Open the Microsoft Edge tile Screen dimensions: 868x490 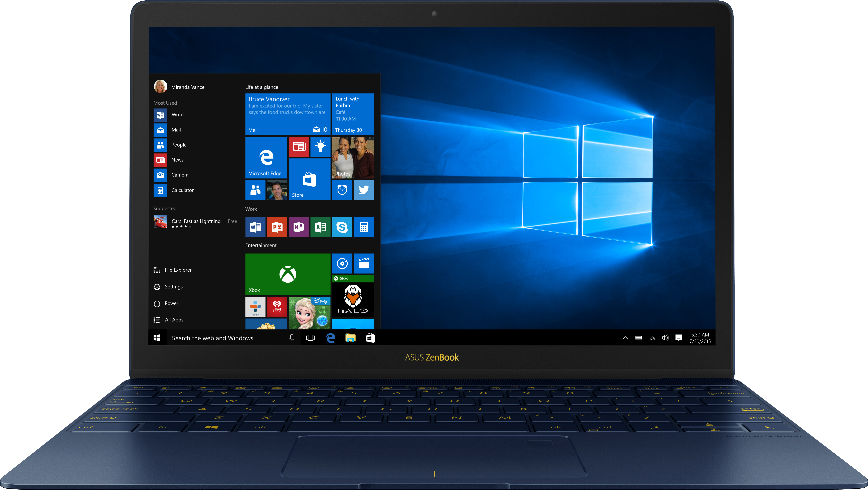point(266,157)
